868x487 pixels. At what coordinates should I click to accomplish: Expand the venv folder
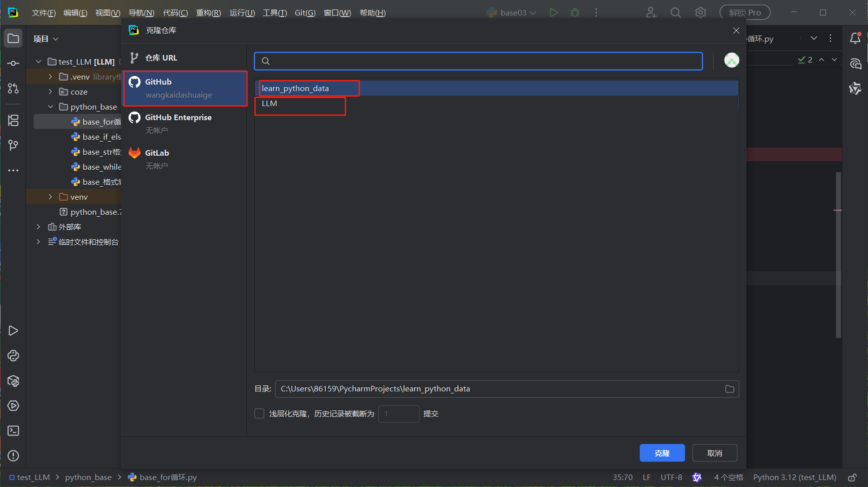click(x=51, y=197)
